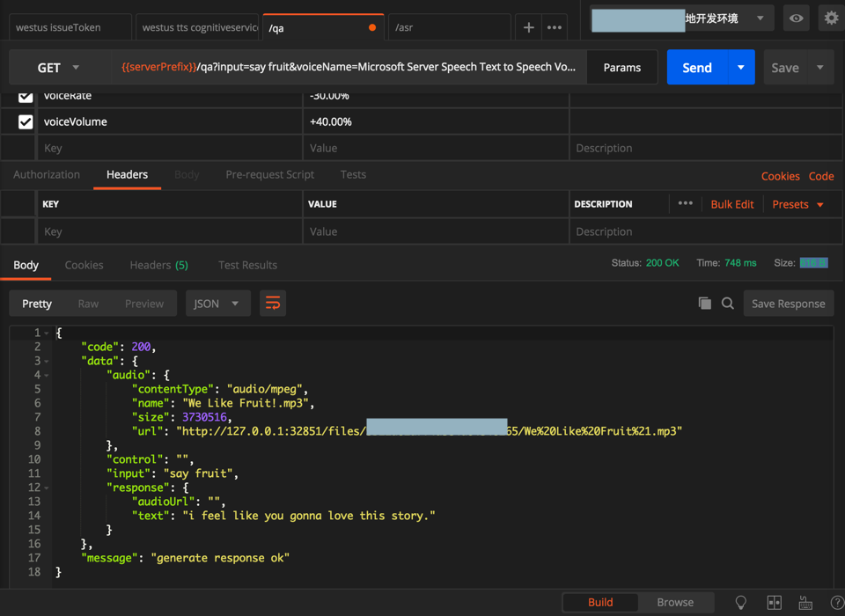845x616 pixels.
Task: Open the headers table three-dot options
Action: (x=685, y=204)
